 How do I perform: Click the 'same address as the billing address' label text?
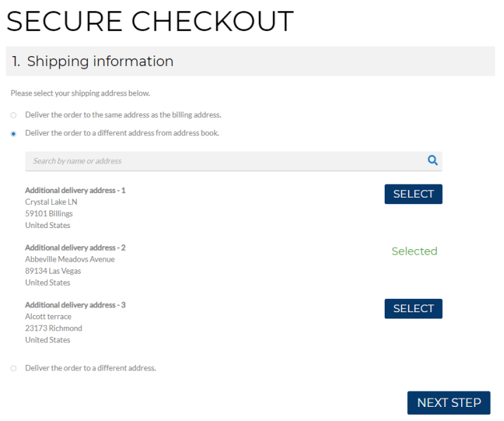[x=123, y=115]
